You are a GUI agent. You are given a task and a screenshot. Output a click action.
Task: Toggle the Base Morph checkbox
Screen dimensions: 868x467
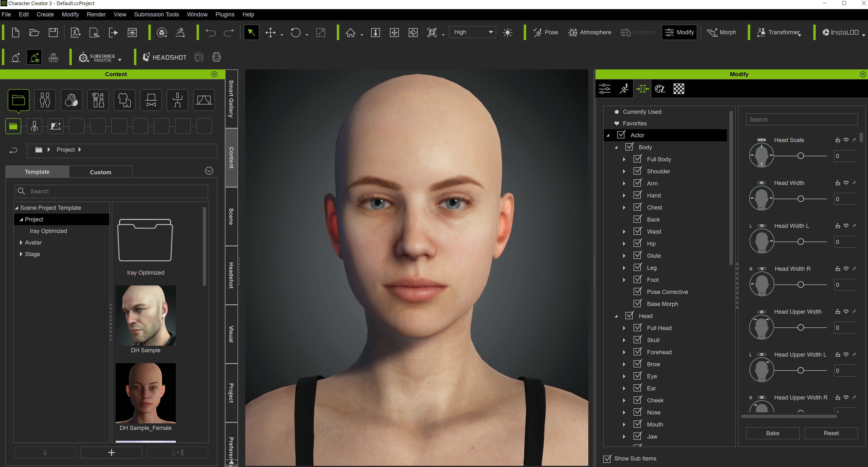coord(637,304)
